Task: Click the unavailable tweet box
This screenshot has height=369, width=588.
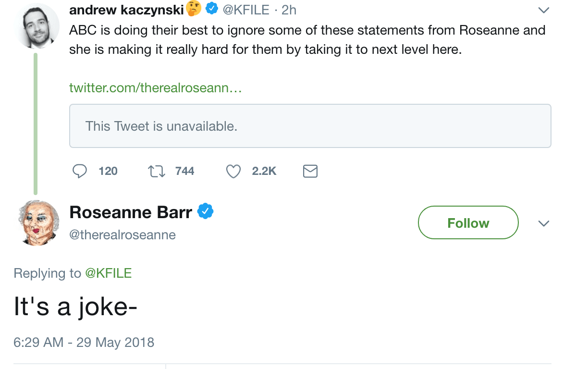Action: (x=310, y=126)
